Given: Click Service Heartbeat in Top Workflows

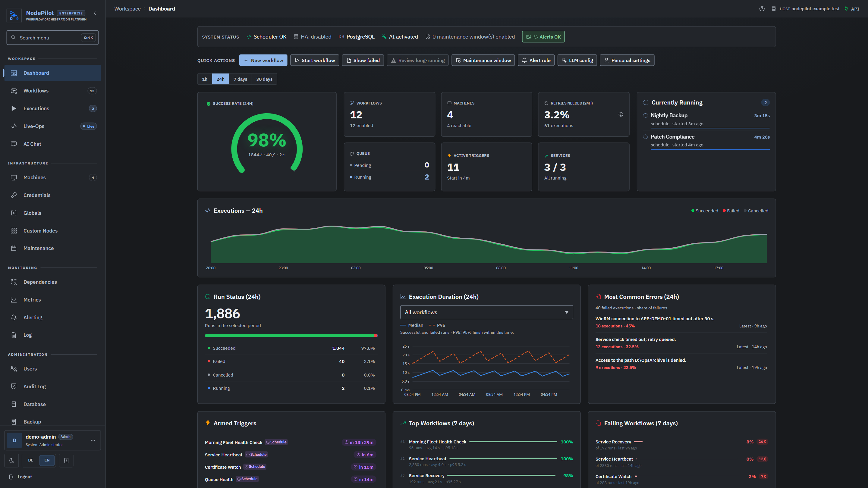Looking at the screenshot, I should (427, 459).
